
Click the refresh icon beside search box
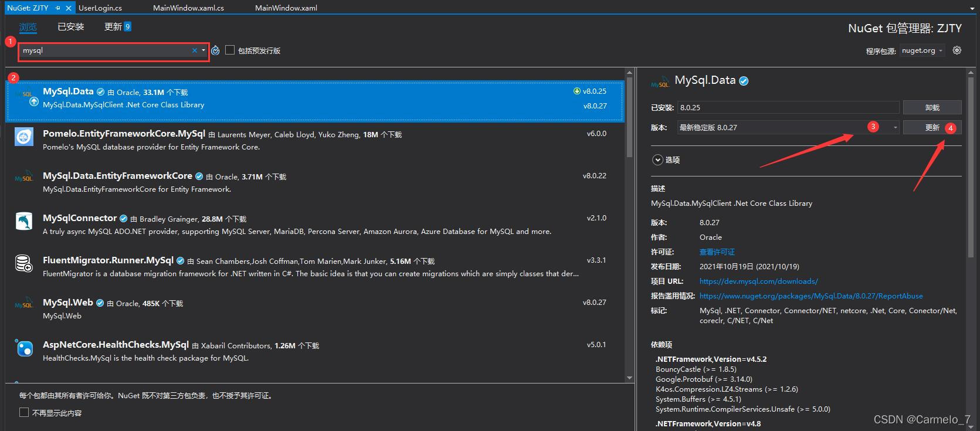(215, 50)
